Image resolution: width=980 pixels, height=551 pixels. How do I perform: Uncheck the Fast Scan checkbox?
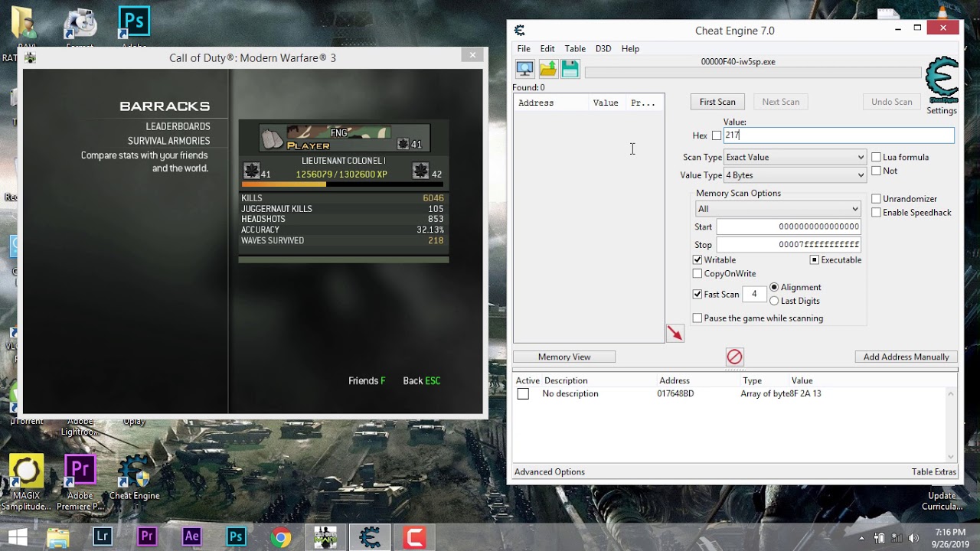(x=697, y=294)
